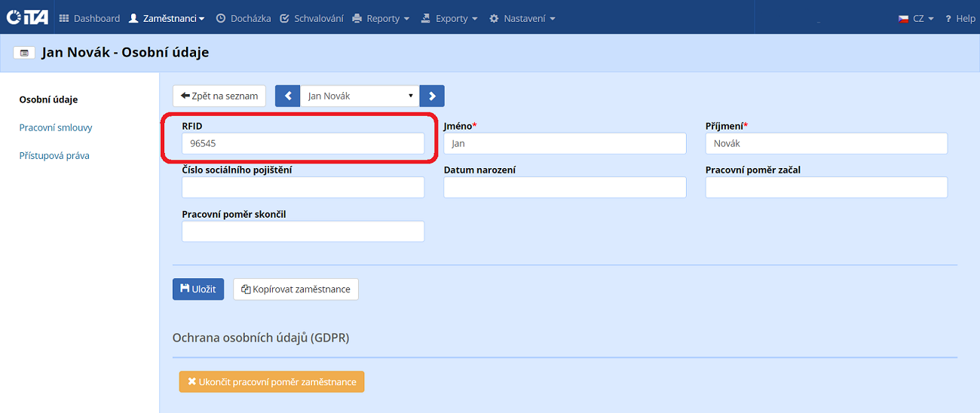
Task: Click into the RFID input field
Action: 303,143
